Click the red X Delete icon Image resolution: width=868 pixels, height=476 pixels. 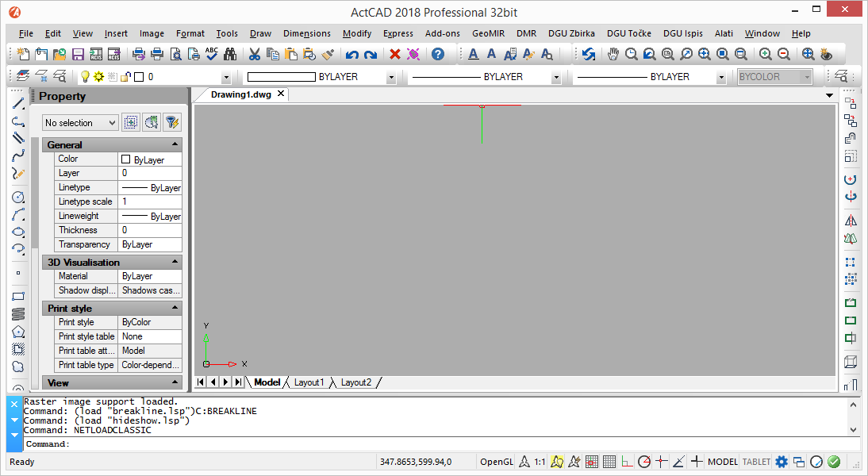tap(395, 54)
